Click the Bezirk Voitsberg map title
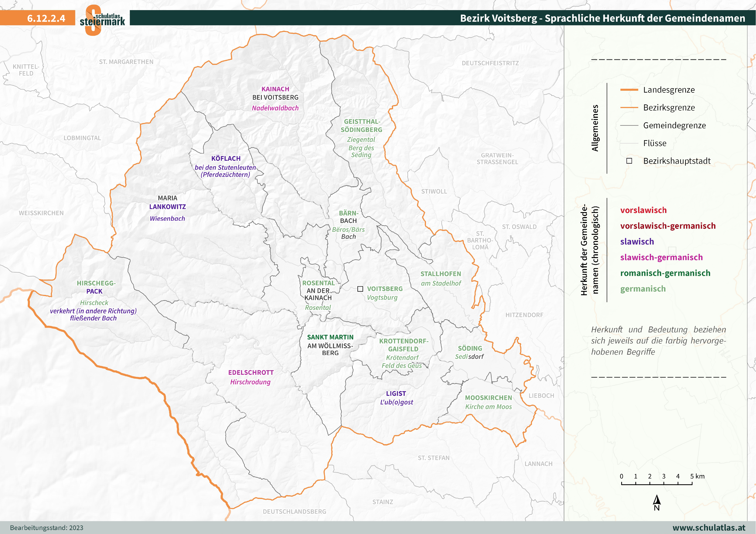756x534 pixels. tap(602, 18)
